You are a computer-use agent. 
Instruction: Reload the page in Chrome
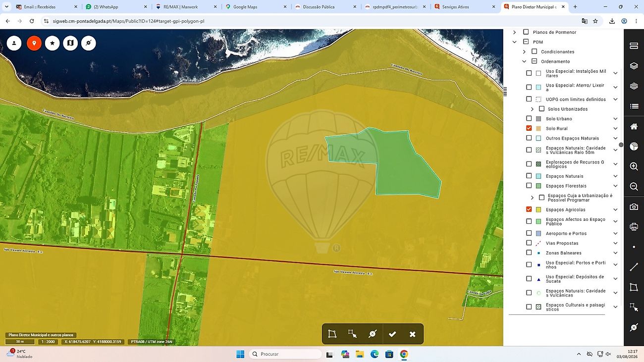click(32, 21)
